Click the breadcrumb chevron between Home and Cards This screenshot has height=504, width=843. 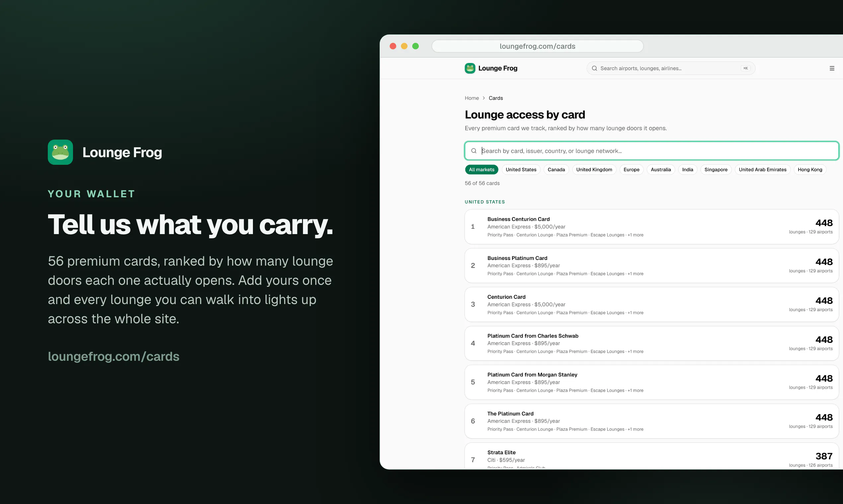[484, 98]
